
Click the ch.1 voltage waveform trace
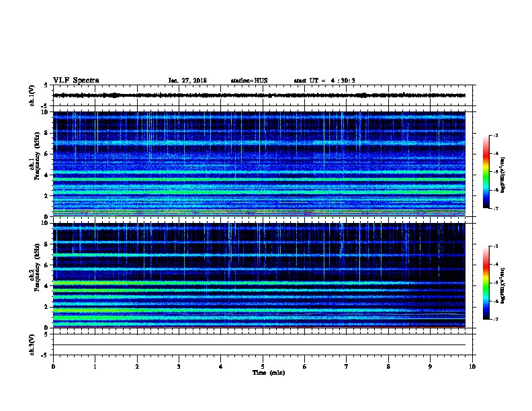(259, 95)
